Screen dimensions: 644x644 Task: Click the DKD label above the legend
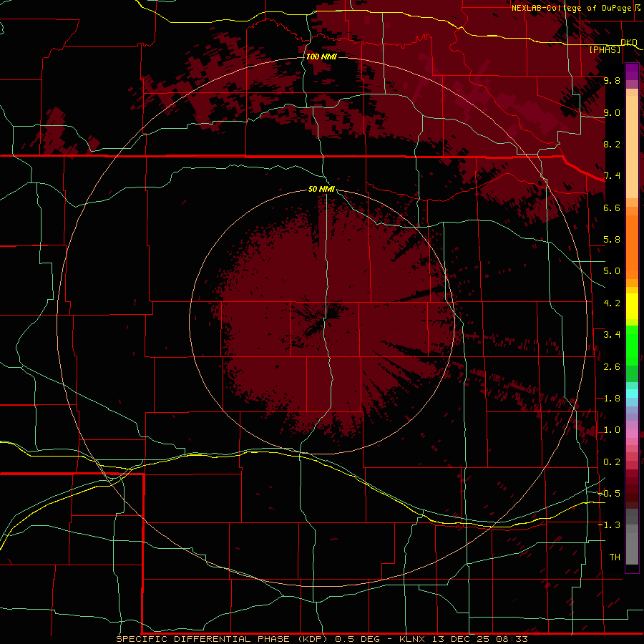point(629,42)
